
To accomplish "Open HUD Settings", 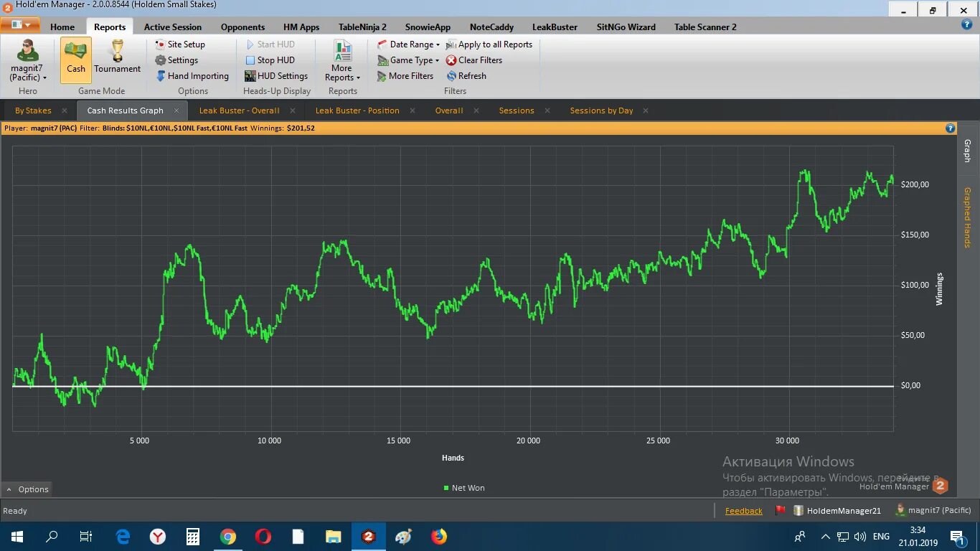I will [x=276, y=76].
